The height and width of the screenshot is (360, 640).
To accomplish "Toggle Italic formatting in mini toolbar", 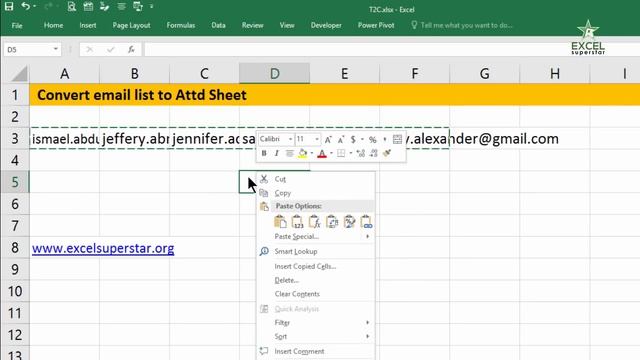I will [x=277, y=153].
